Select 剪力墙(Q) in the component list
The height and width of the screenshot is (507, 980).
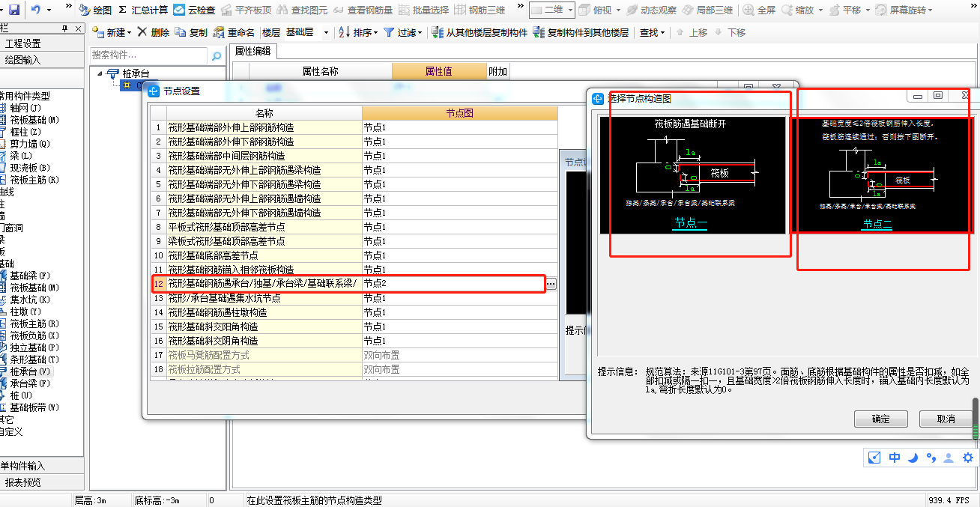28,144
